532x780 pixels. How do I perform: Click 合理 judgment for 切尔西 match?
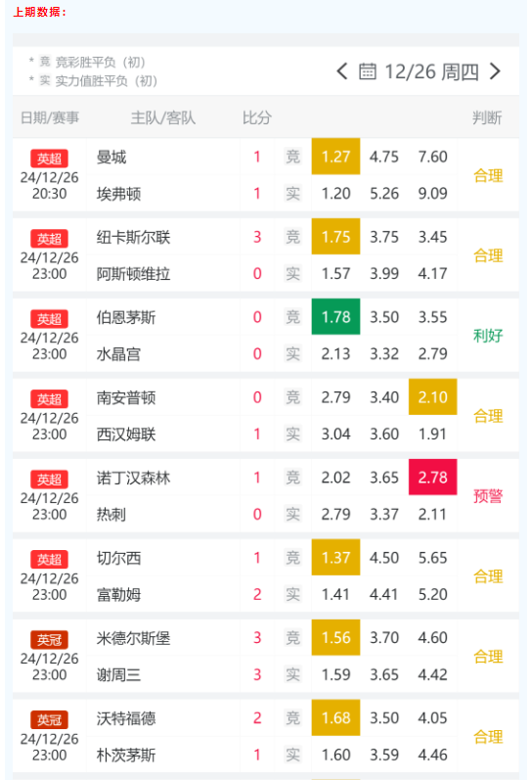tap(488, 576)
